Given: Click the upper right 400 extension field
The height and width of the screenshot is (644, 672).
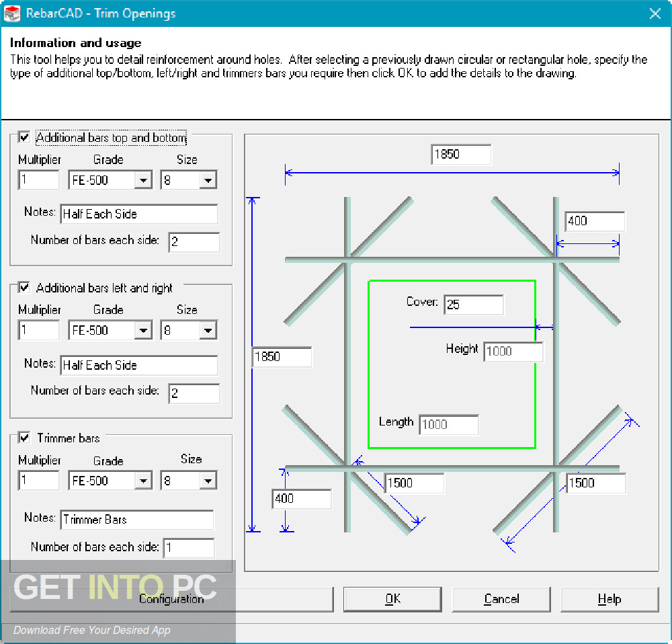Looking at the screenshot, I should point(595,221).
